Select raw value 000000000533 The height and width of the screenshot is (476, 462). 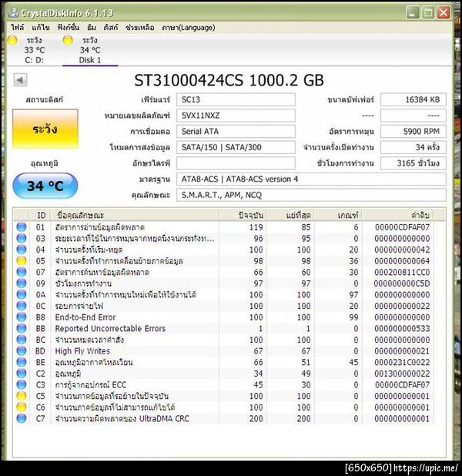pos(402,328)
